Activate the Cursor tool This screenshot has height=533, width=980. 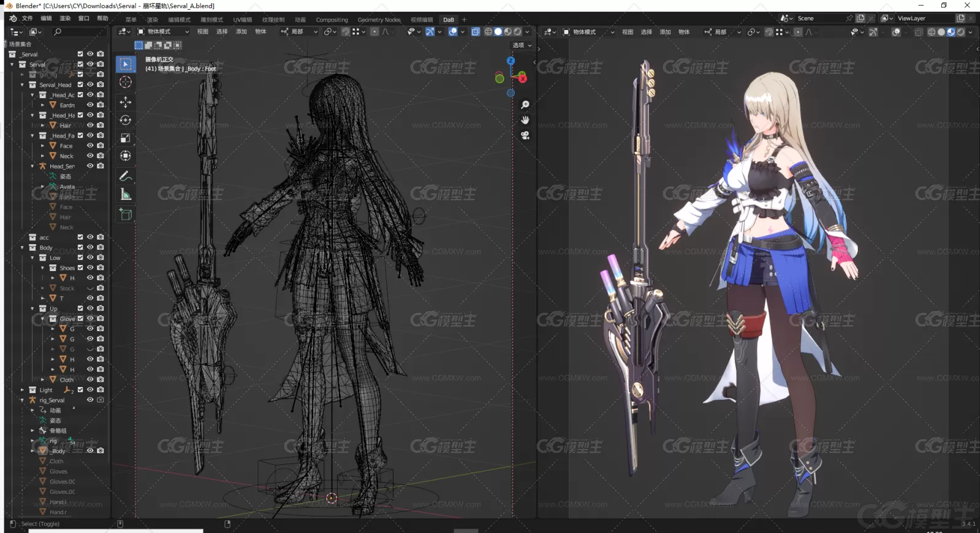pos(126,82)
